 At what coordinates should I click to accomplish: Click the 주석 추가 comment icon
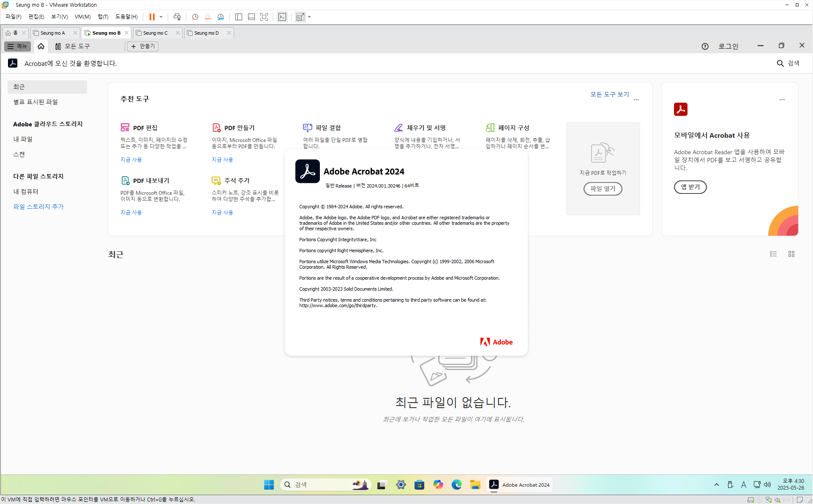(216, 180)
